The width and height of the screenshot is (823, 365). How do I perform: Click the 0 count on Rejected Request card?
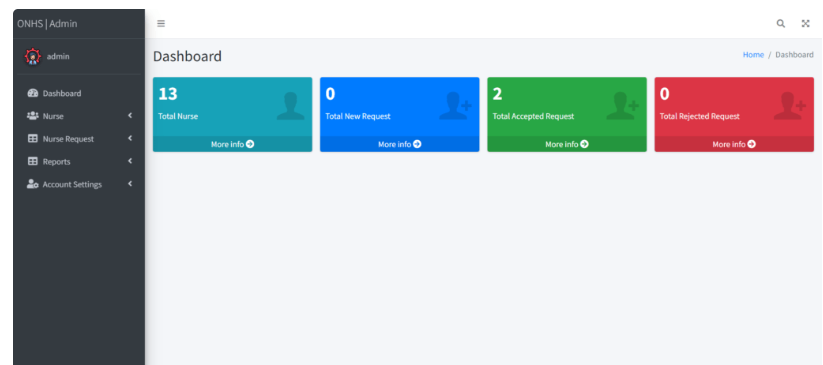click(x=664, y=94)
